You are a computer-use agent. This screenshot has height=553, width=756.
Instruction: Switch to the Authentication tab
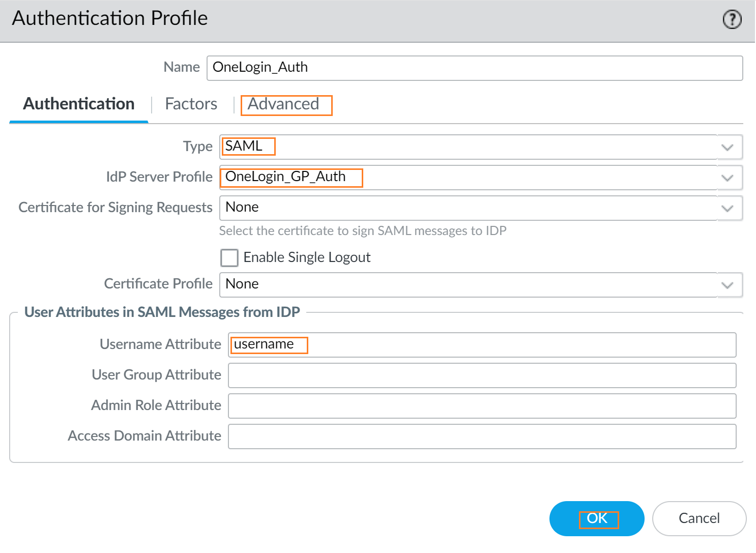click(x=79, y=104)
